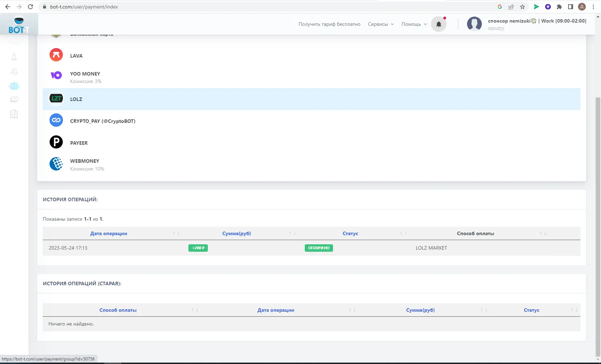Open the purple shield extension icon
The width and height of the screenshot is (601, 364).
coord(548,7)
